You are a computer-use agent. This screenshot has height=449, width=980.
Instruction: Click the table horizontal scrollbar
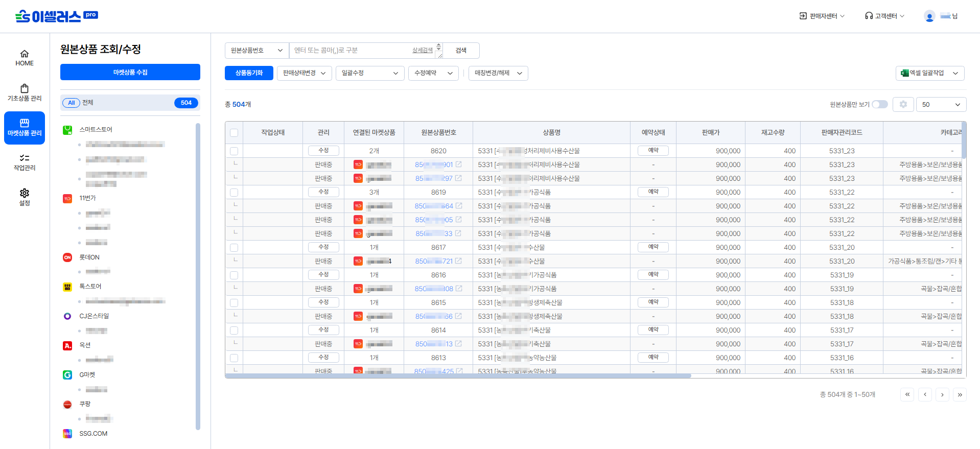[458, 376]
